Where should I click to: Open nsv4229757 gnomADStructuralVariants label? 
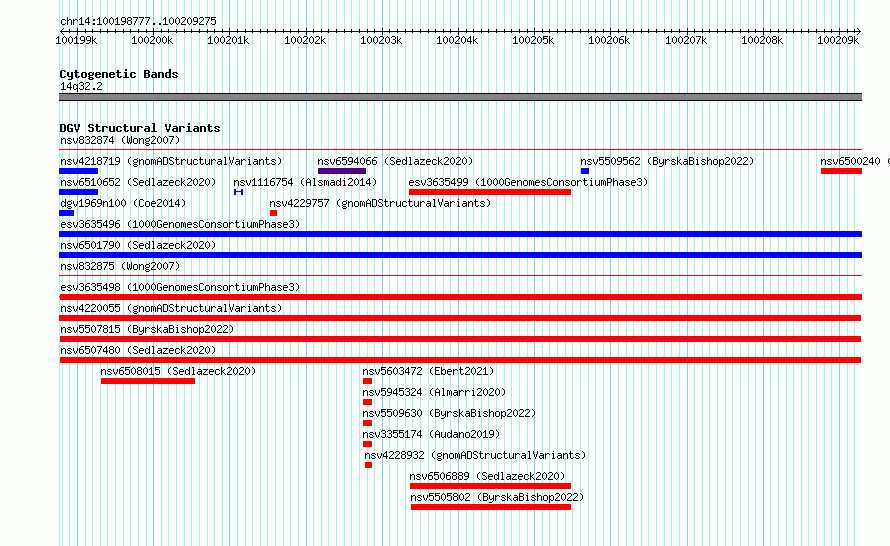380,203
